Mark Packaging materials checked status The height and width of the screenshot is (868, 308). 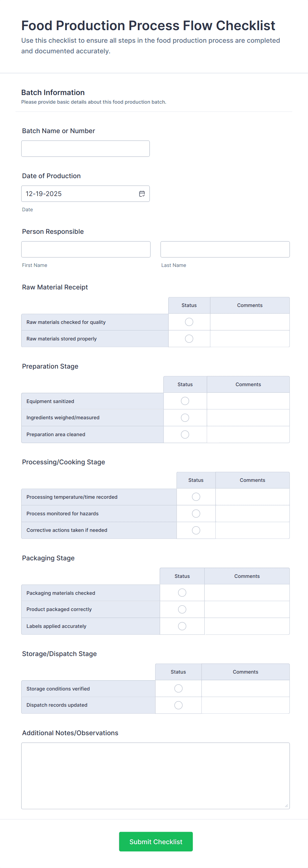(x=182, y=593)
